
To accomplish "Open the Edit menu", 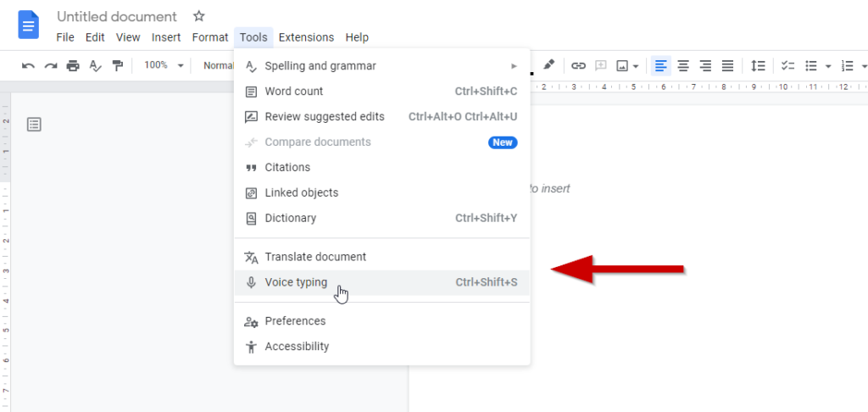I will tap(95, 37).
